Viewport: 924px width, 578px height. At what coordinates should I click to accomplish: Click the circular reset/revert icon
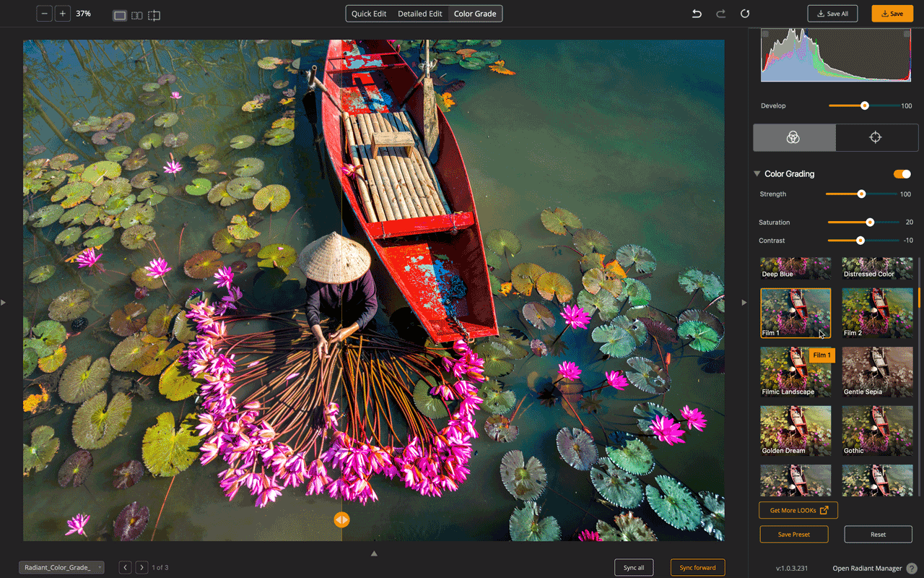[745, 14]
